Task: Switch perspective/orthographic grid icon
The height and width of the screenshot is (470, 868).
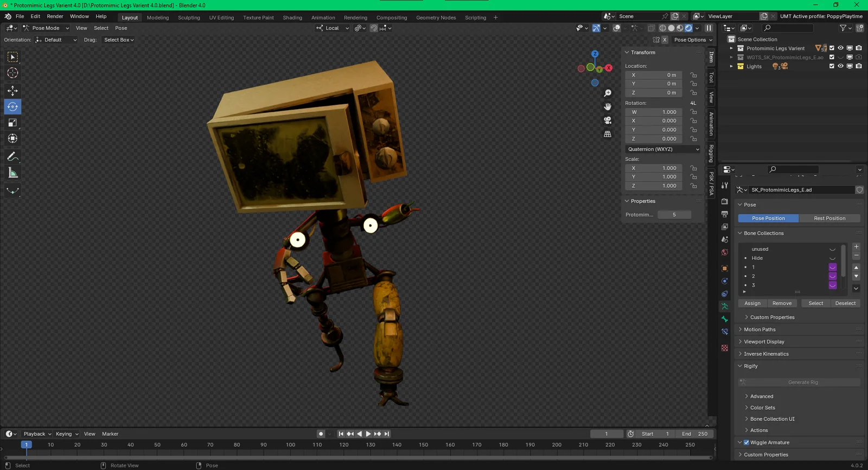Action: pyautogui.click(x=608, y=134)
